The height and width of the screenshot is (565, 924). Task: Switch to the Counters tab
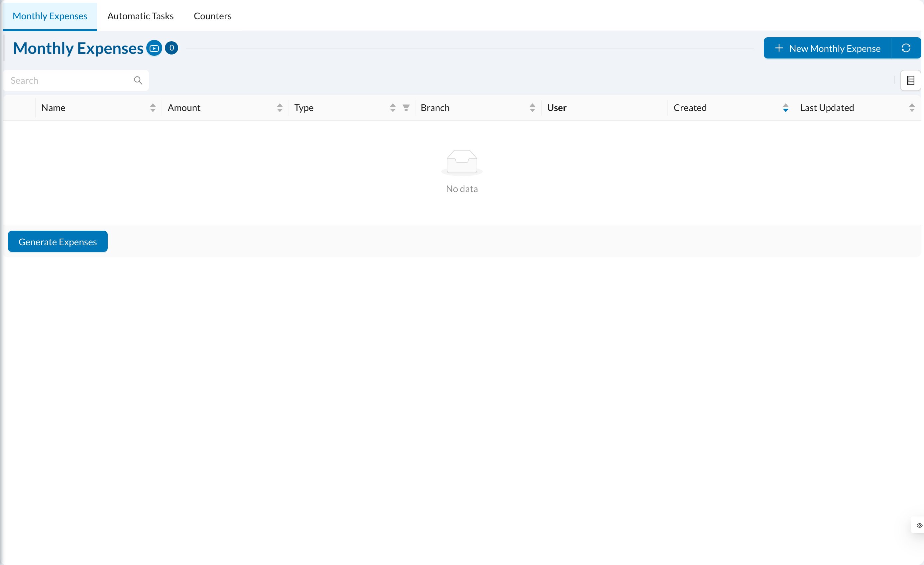coord(213,16)
